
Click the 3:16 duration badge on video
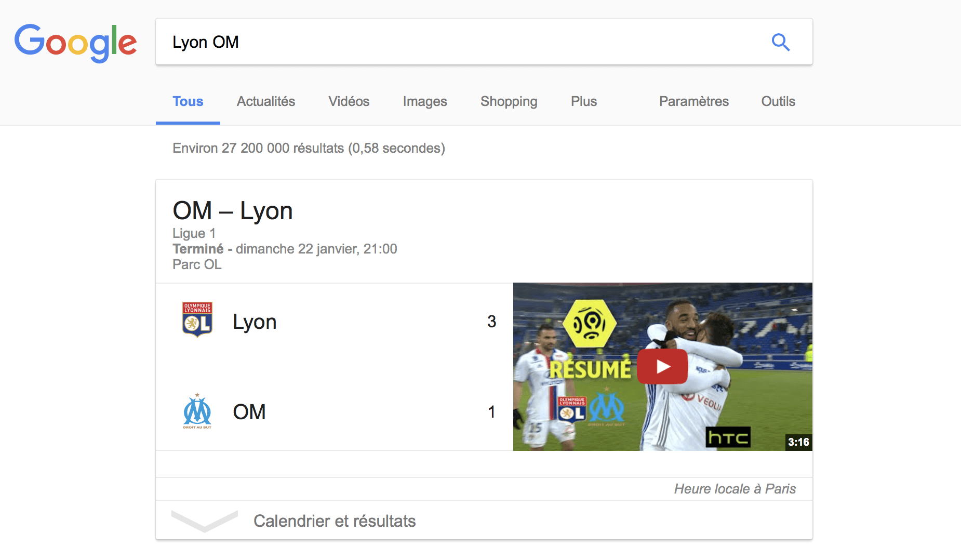[798, 442]
